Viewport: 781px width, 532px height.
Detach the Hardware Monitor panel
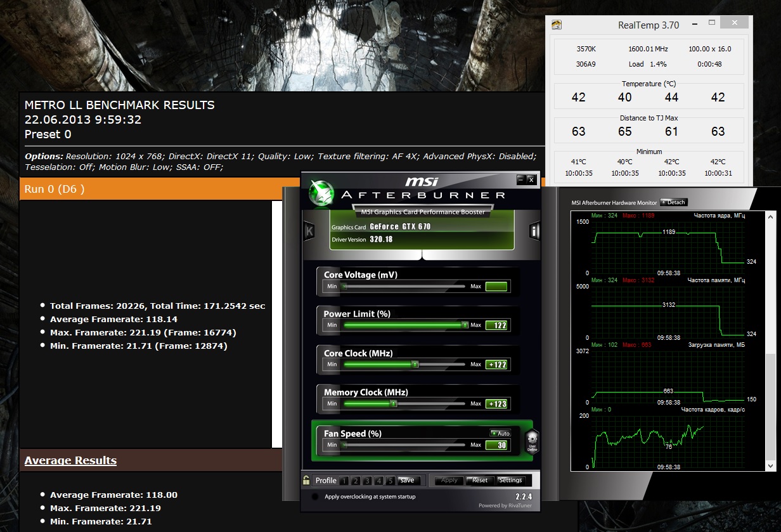pos(674,202)
